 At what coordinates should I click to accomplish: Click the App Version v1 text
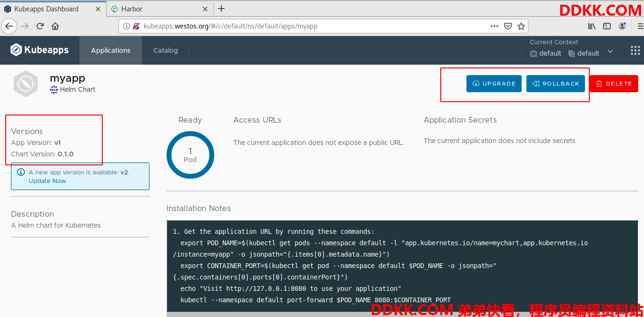[36, 143]
